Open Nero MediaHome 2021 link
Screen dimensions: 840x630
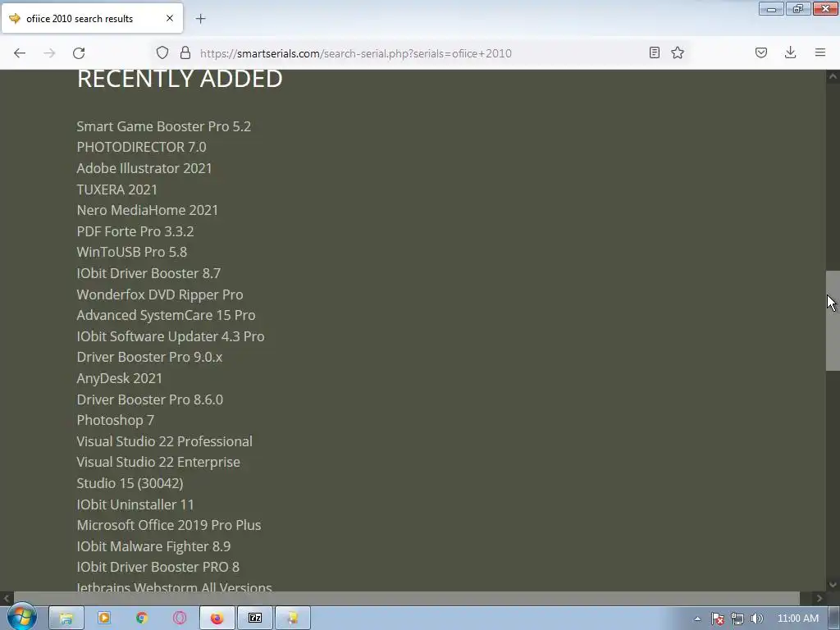coord(148,210)
